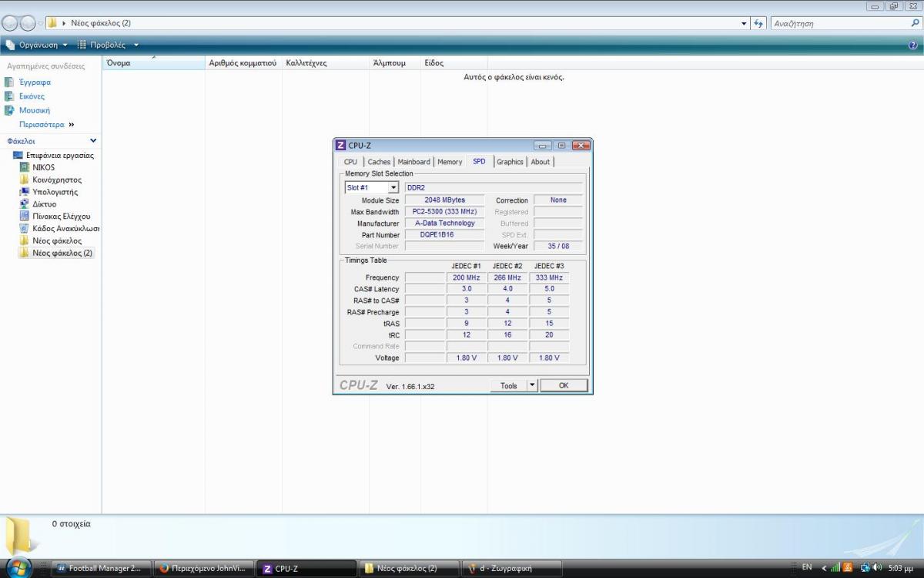Select Επιφάνεια εργασίας in folder tree

pyautogui.click(x=60, y=155)
